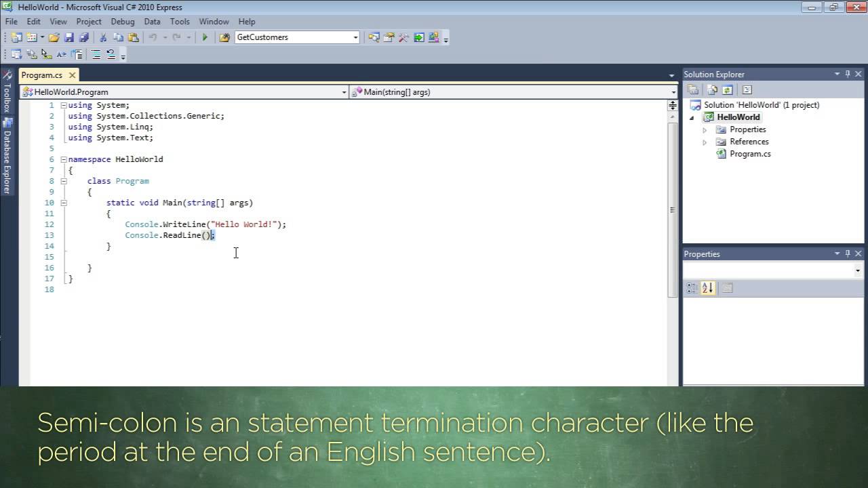Click the Open File folder icon
868x488 pixels.
coord(54,37)
